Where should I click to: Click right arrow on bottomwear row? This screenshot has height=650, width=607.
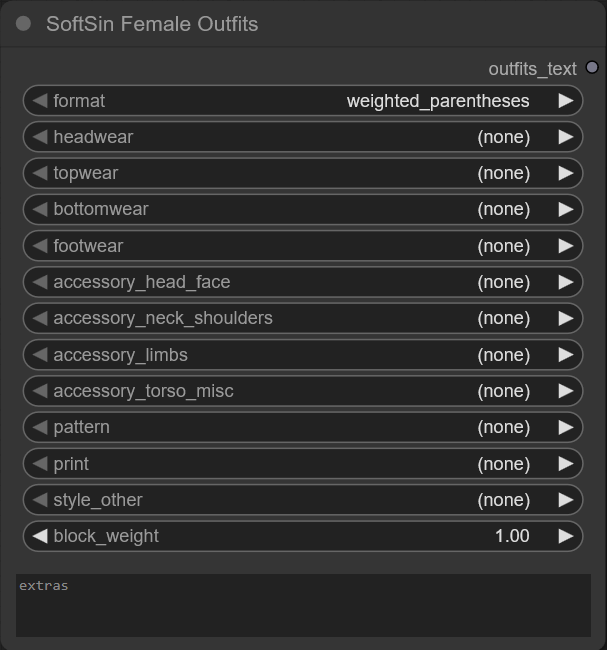click(x=566, y=209)
